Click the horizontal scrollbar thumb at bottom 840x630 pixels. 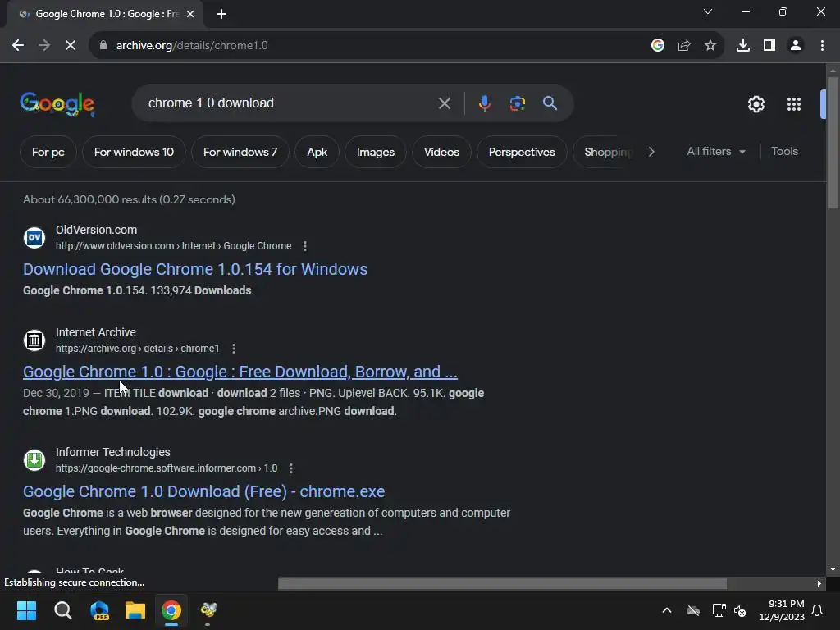[503, 583]
